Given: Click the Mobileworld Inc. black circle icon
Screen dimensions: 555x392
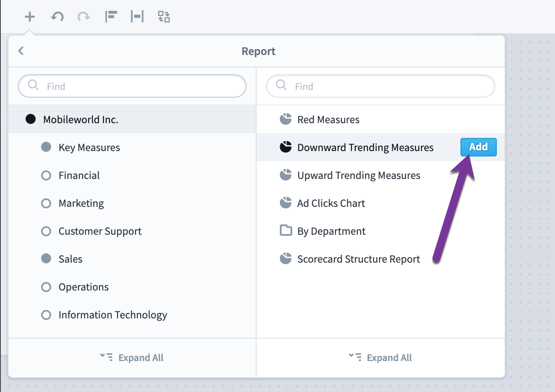Looking at the screenshot, I should point(31,119).
